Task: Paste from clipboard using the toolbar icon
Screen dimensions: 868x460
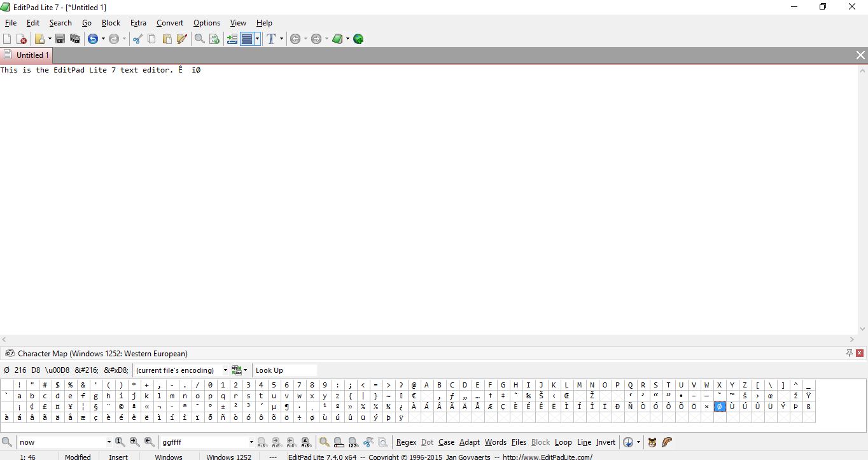Action: pos(167,39)
